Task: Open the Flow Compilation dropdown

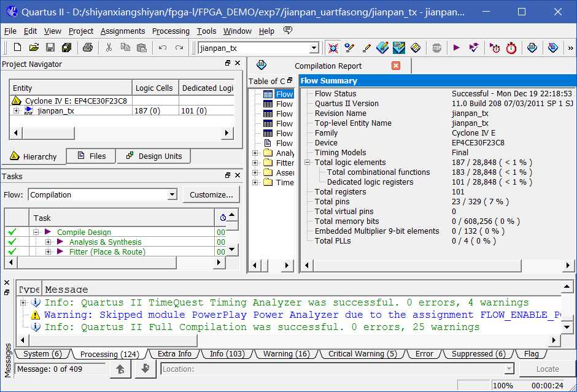Action: point(172,195)
